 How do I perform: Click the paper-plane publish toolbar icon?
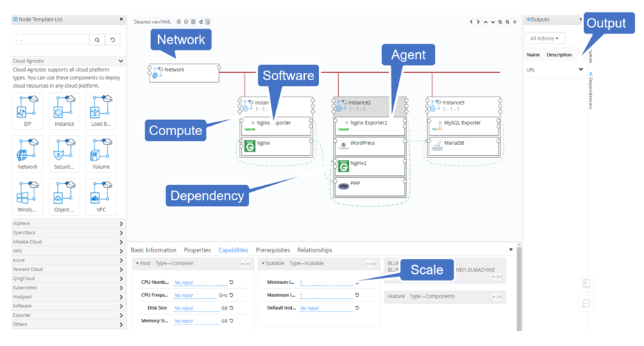coord(201,21)
